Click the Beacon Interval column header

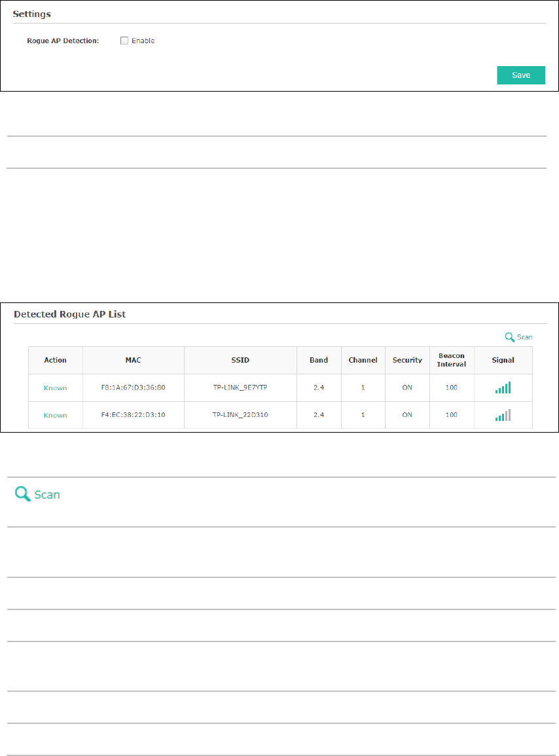pyautogui.click(x=452, y=360)
